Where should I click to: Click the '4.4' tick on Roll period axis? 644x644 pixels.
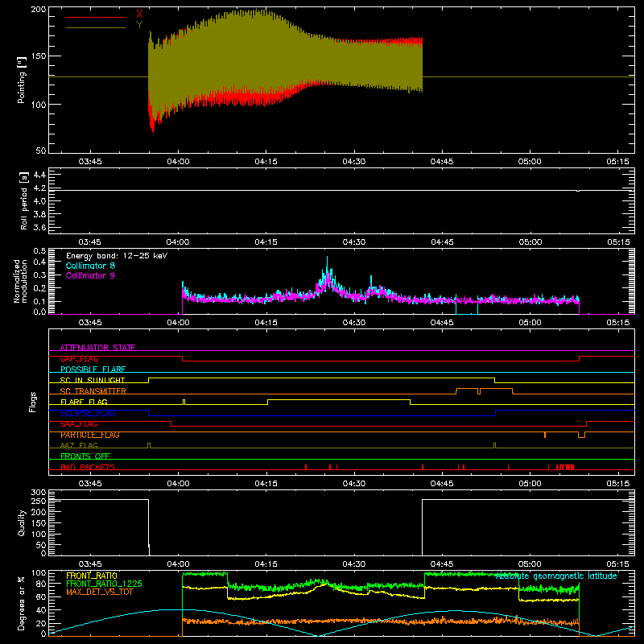(x=39, y=175)
